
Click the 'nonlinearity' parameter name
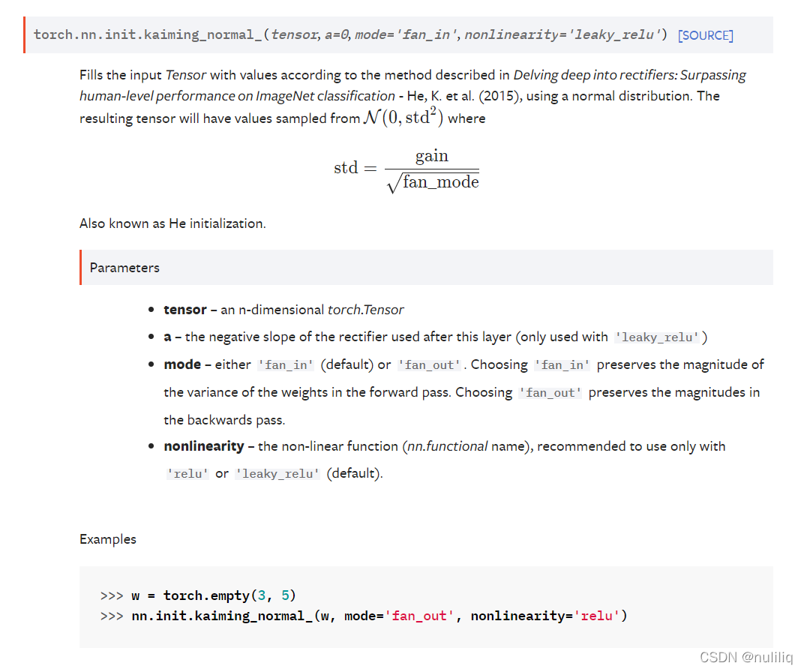click(203, 446)
